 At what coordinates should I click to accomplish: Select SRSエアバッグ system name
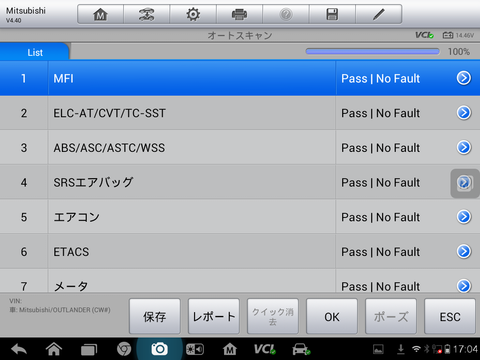pos(93,182)
